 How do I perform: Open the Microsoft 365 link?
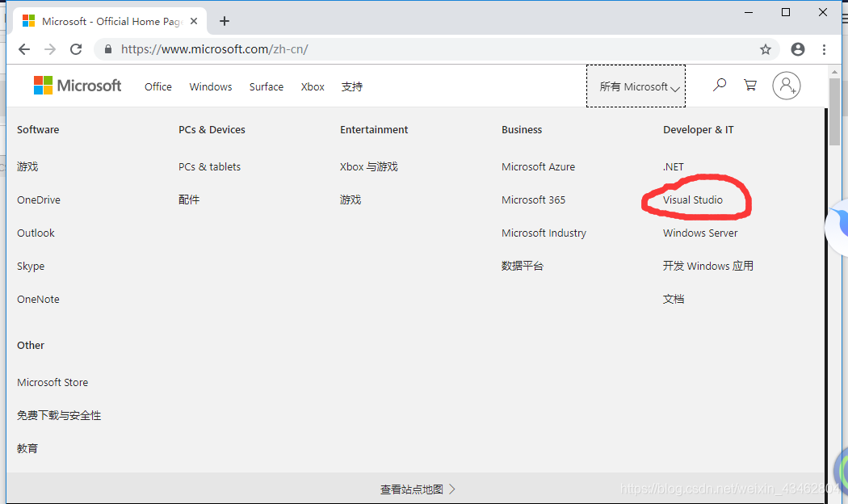(533, 199)
